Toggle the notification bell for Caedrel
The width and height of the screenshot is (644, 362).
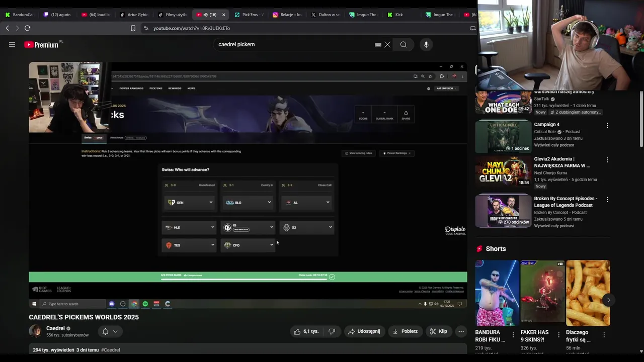point(105,331)
